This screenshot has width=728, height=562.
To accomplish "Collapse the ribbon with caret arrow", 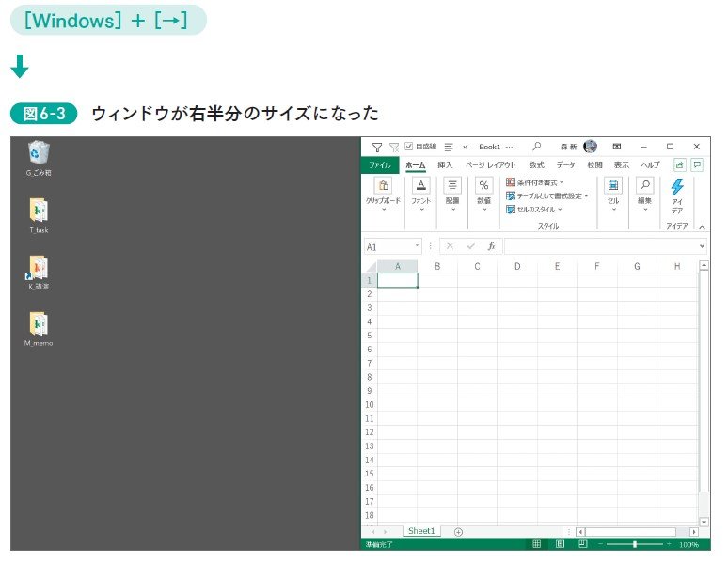I will [x=702, y=226].
